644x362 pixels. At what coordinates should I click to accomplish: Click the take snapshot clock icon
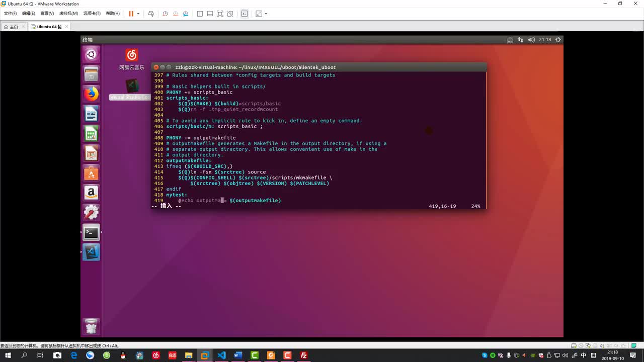tap(165, 14)
